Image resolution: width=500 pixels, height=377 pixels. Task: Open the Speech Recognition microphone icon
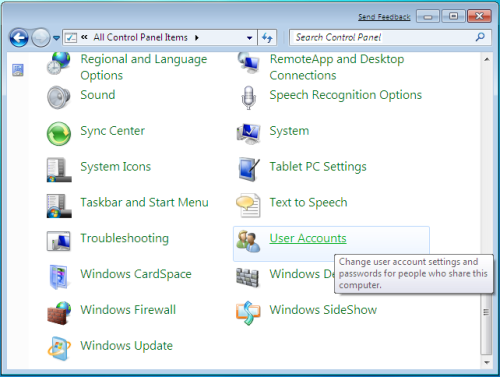(248, 98)
